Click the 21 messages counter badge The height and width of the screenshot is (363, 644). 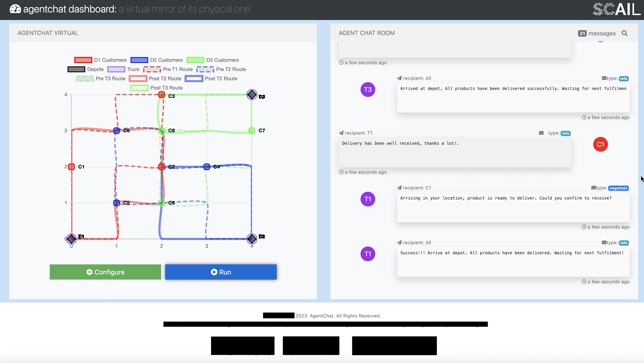[x=582, y=33]
